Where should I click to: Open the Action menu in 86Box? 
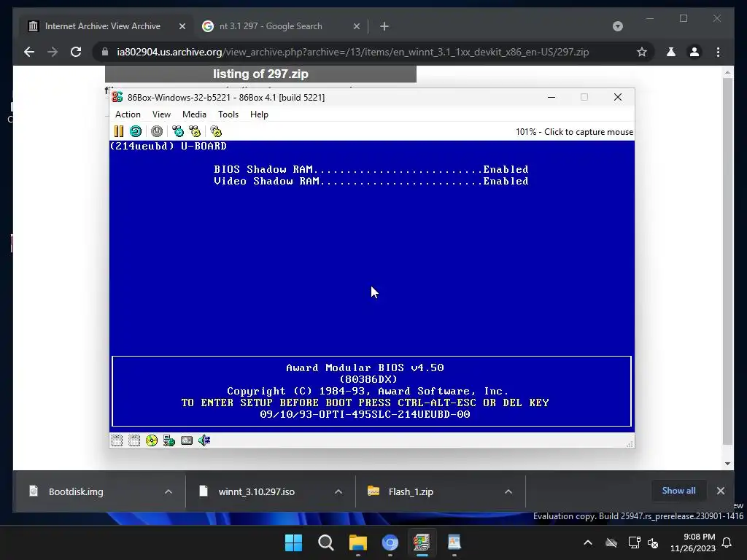pos(128,114)
